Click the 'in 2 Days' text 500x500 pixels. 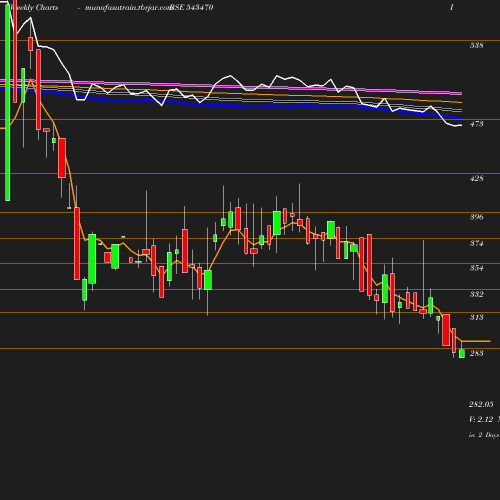point(484,435)
